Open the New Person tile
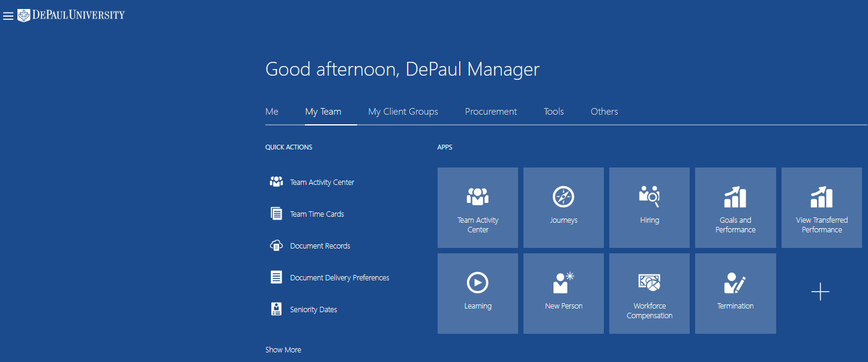This screenshot has width=868, height=362. [564, 294]
